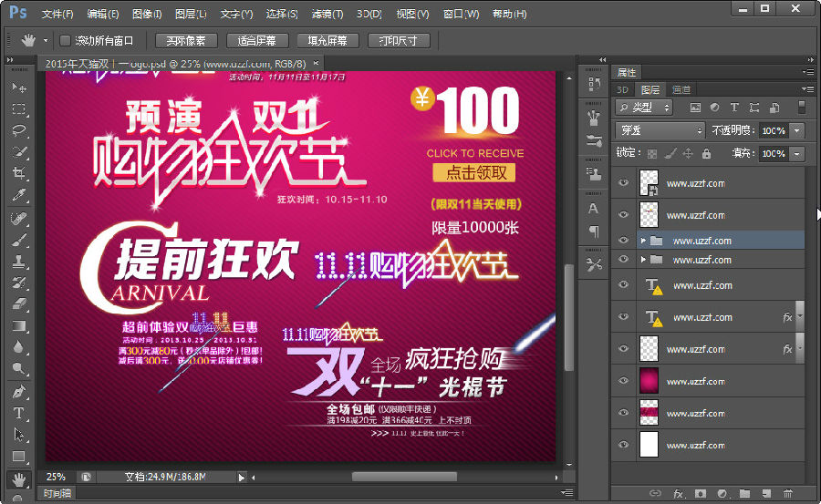Hide the highlighted group layer's eye icon
Image resolution: width=821 pixels, height=504 pixels.
623,241
